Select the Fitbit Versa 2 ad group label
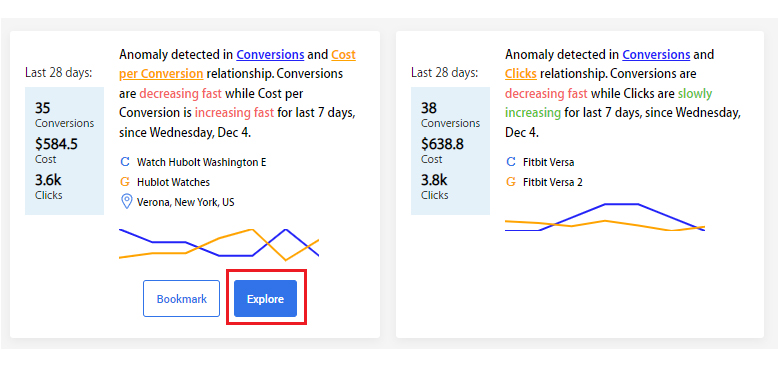 click(x=552, y=182)
